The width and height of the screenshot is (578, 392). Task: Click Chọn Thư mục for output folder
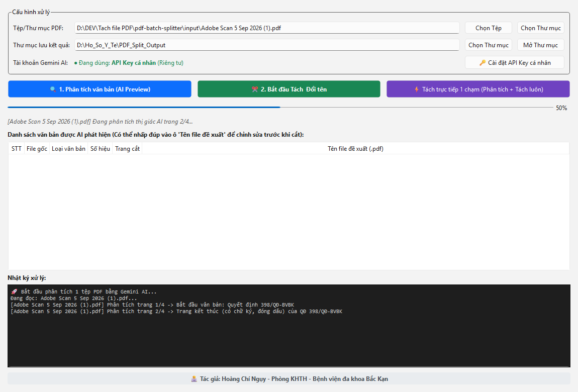coord(489,45)
